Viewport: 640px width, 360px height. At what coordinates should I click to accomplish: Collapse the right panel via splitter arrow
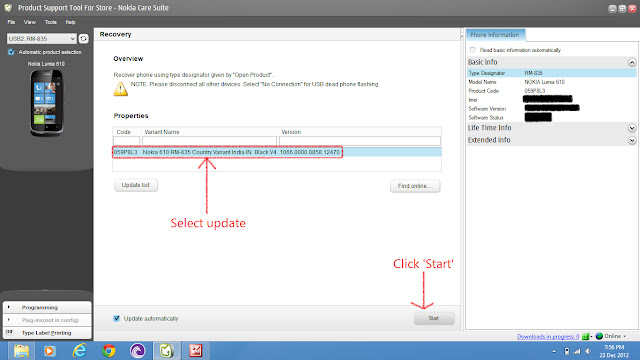(x=462, y=36)
